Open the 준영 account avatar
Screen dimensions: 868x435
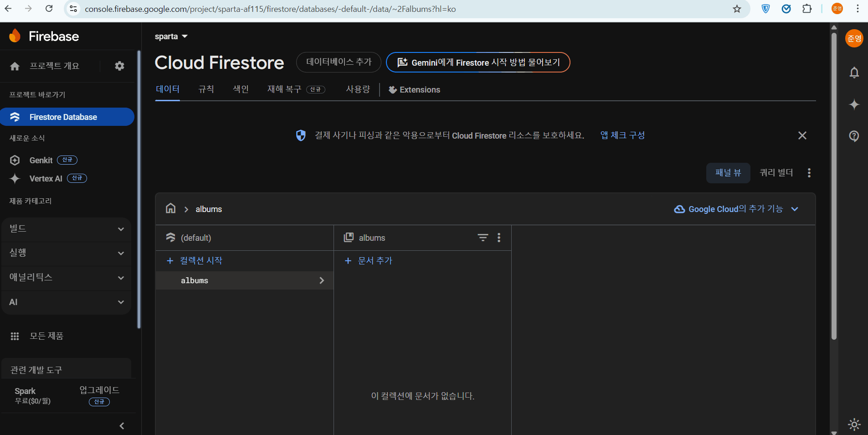click(854, 38)
